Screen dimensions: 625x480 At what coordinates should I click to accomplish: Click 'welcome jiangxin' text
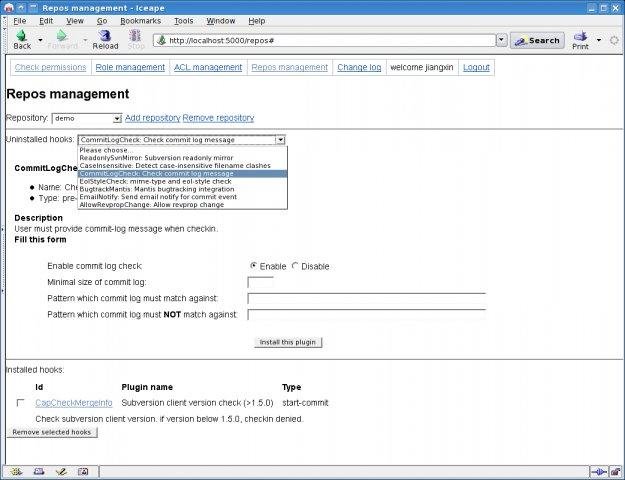pyautogui.click(x=422, y=67)
